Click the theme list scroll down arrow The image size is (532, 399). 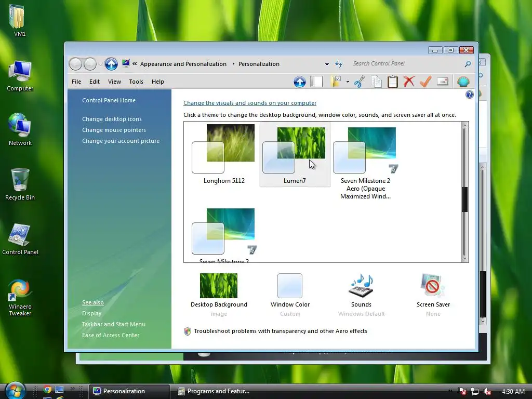click(464, 258)
